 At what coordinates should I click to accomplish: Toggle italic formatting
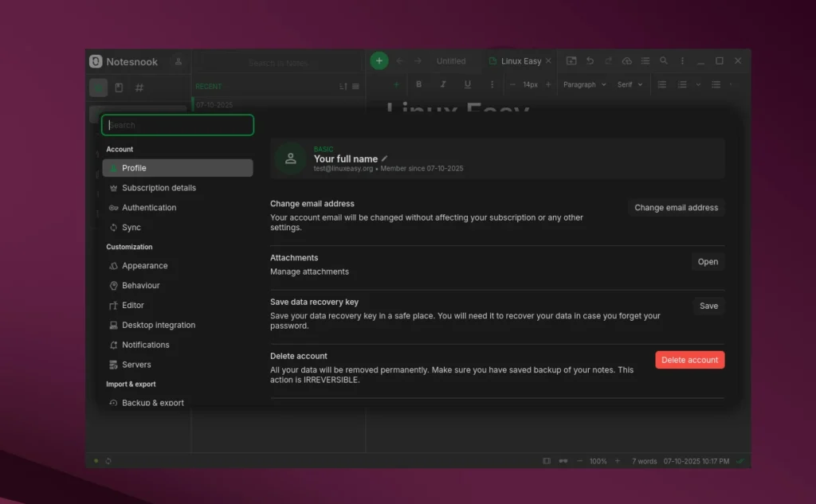point(443,84)
